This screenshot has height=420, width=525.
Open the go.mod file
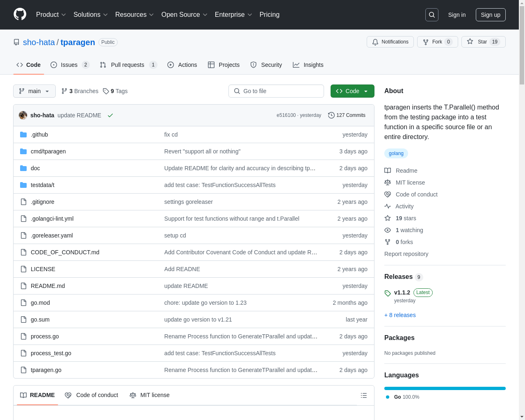pos(40,303)
